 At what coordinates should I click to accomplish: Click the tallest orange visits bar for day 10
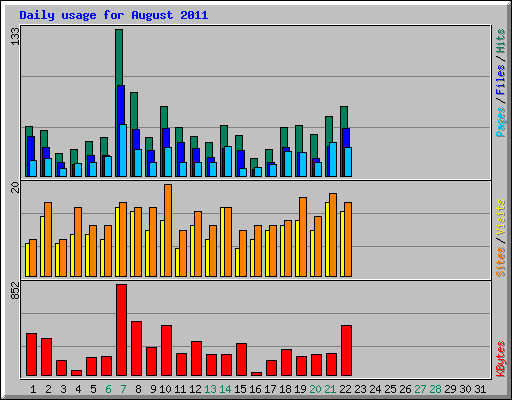pos(168,230)
